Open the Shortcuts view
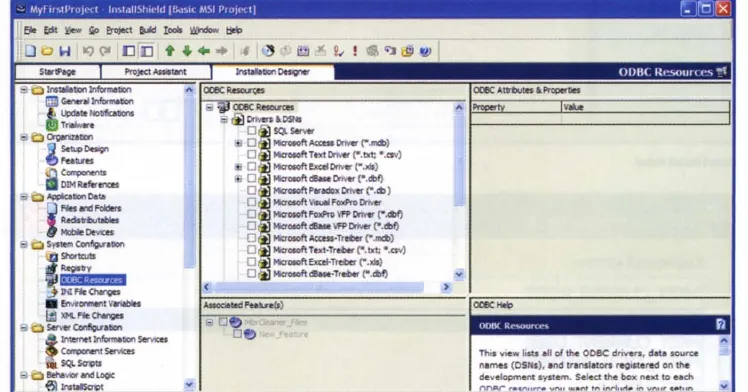The width and height of the screenshot is (748, 392). [78, 256]
